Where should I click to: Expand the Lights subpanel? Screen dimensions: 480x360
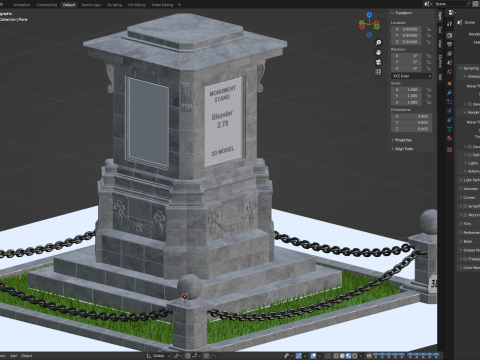(471, 163)
